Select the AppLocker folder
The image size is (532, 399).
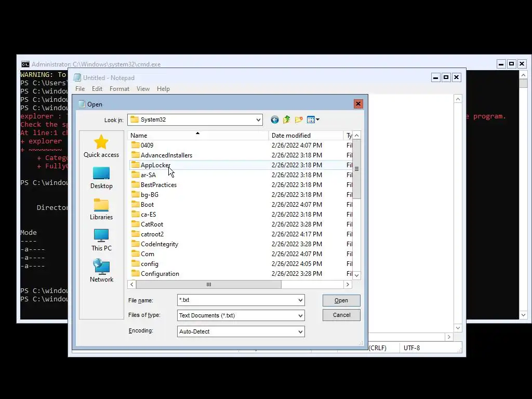[155, 165]
